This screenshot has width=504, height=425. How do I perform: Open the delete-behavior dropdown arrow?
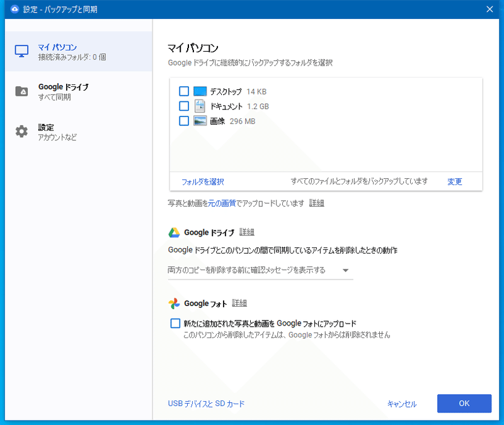[345, 271]
